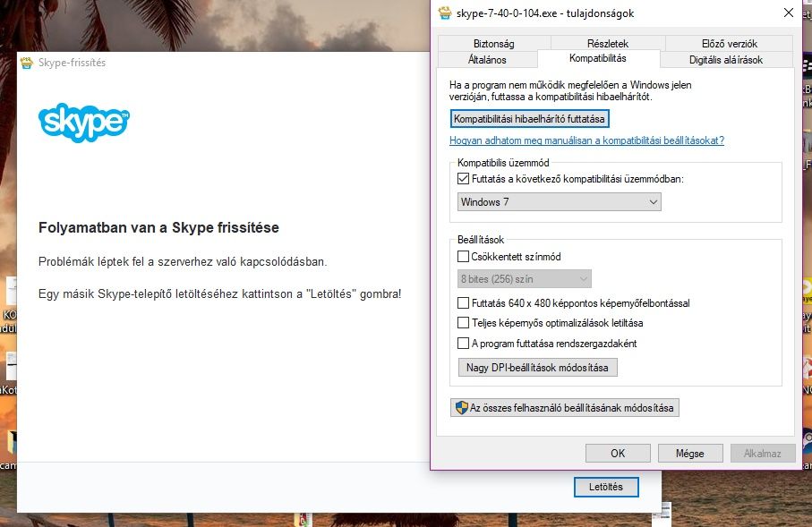The height and width of the screenshot is (527, 812).
Task: Toggle Teljes képernyős optimalizálások letiltása checkbox
Action: (x=464, y=322)
